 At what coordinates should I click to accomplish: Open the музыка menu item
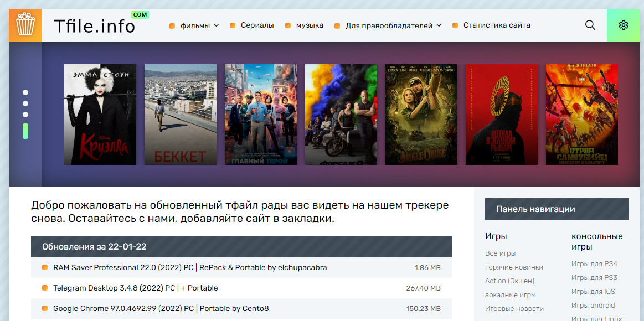click(x=310, y=25)
